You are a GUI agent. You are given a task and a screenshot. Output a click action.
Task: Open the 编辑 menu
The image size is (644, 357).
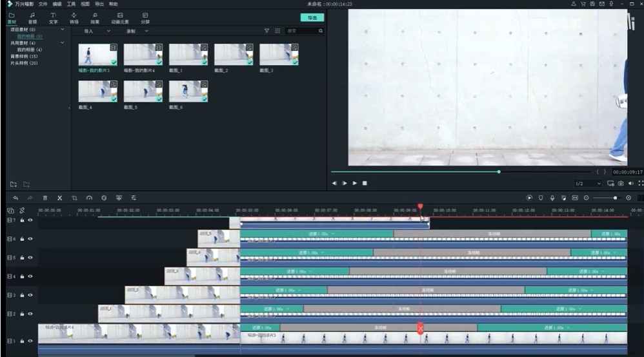coord(57,4)
